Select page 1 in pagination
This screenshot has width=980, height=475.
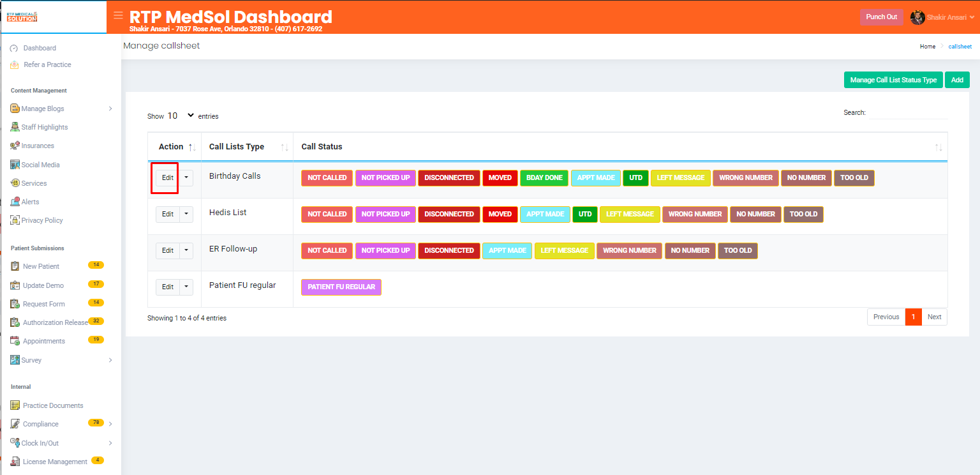[x=914, y=317]
